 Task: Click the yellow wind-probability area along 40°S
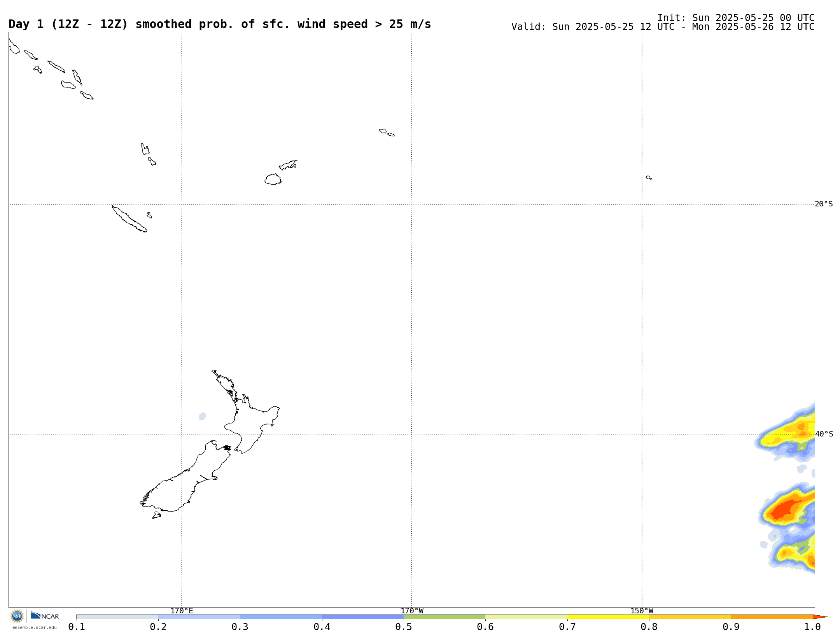click(787, 433)
